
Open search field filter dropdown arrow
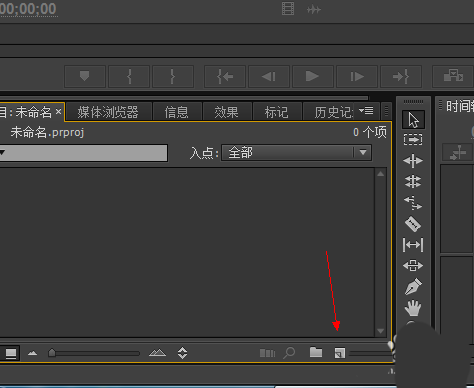pos(2,153)
